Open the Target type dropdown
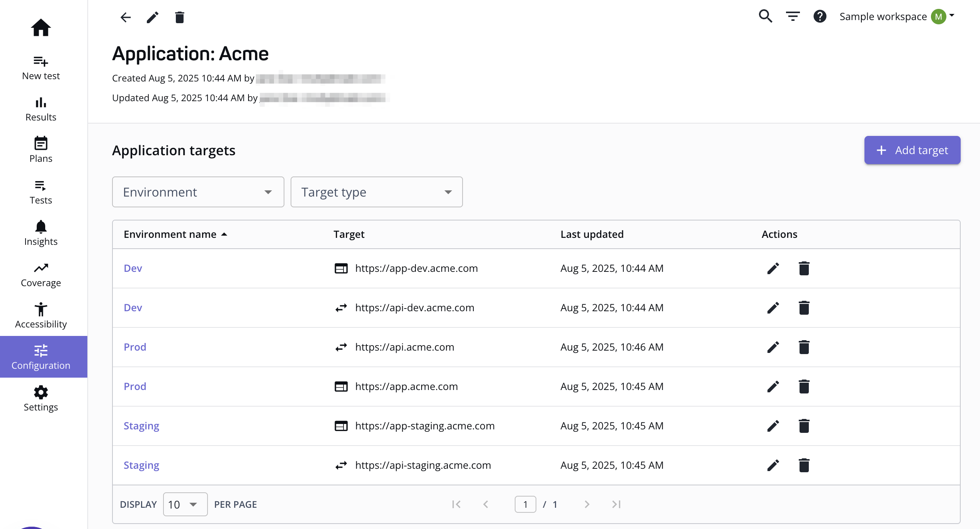Image resolution: width=980 pixels, height=529 pixels. click(376, 192)
